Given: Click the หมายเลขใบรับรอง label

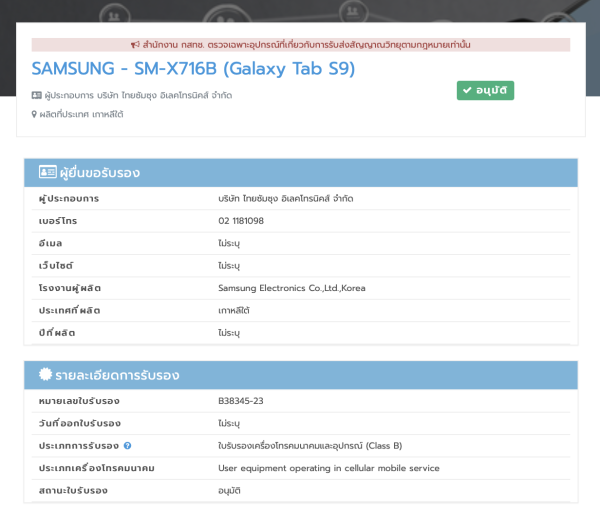Looking at the screenshot, I should [x=79, y=401].
